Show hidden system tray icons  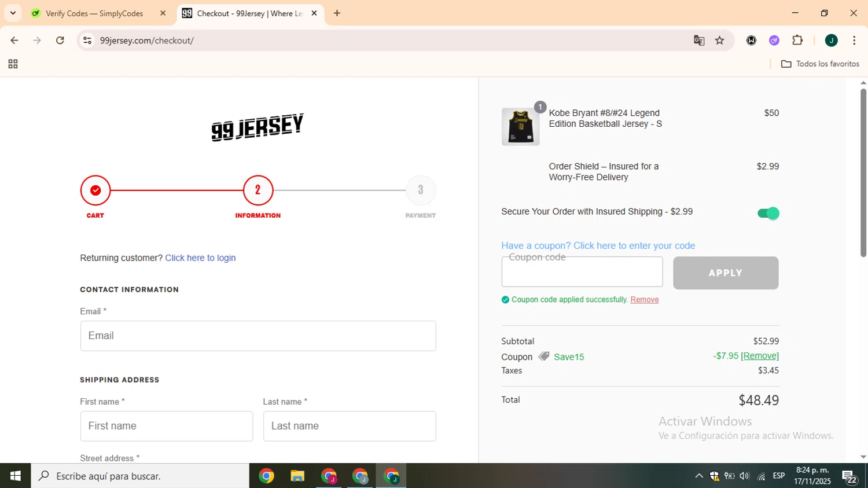pyautogui.click(x=699, y=476)
